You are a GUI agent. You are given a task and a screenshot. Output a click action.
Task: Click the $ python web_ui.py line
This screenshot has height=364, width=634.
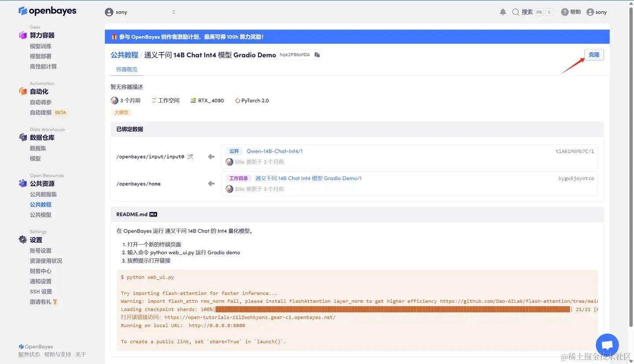coord(147,277)
